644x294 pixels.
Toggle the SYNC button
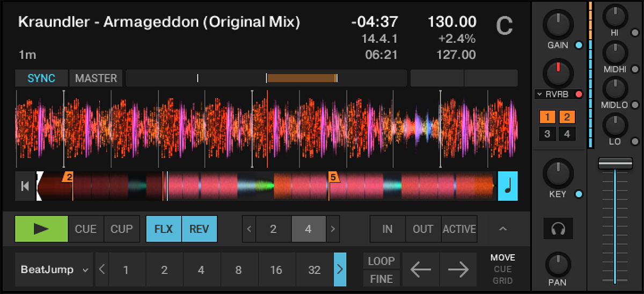pos(41,78)
